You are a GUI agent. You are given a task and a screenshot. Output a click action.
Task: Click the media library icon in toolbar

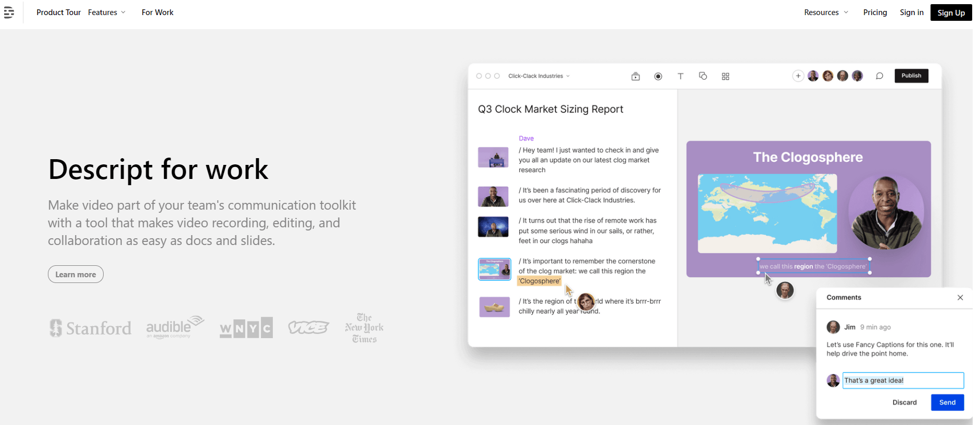pos(635,76)
